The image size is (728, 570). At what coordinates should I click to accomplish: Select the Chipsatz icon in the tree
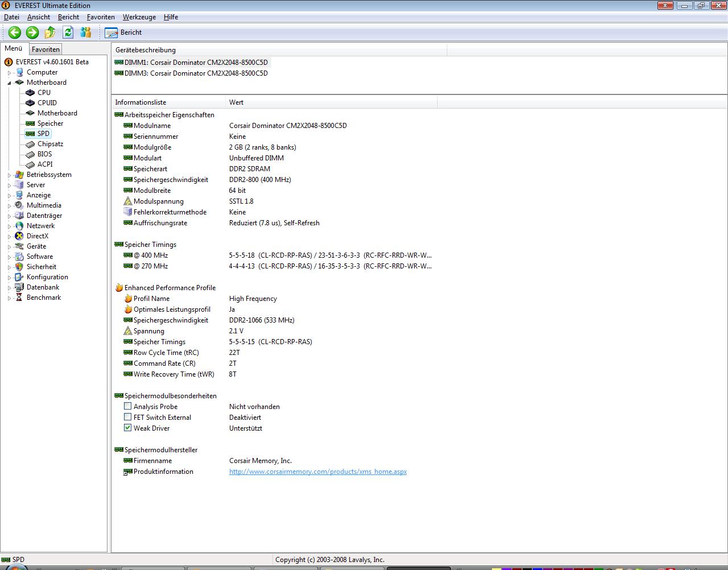30,144
